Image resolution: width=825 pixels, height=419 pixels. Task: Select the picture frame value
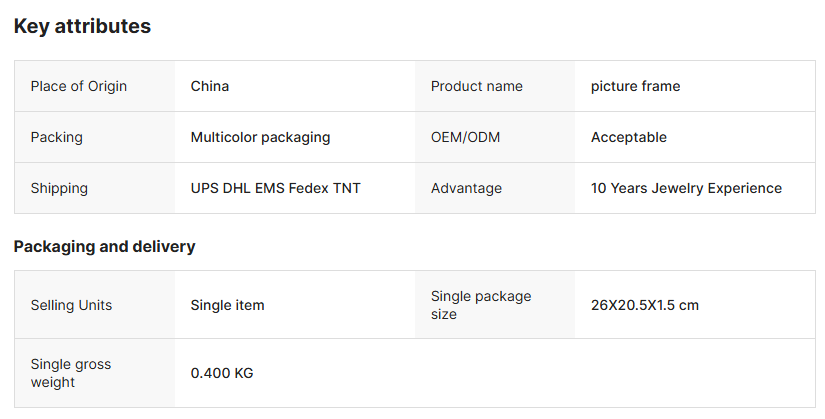[x=635, y=86]
